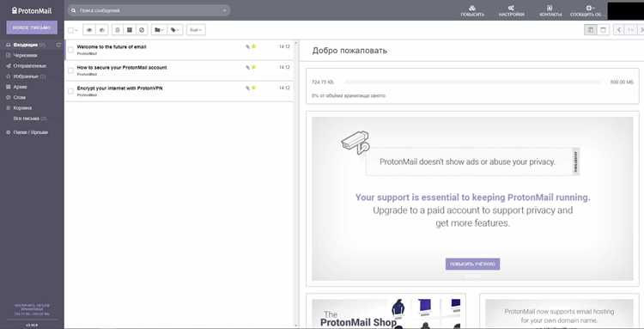Toggle the star on How to secure your ProtonMail account
Screen dimensions: 644x329
(254, 67)
